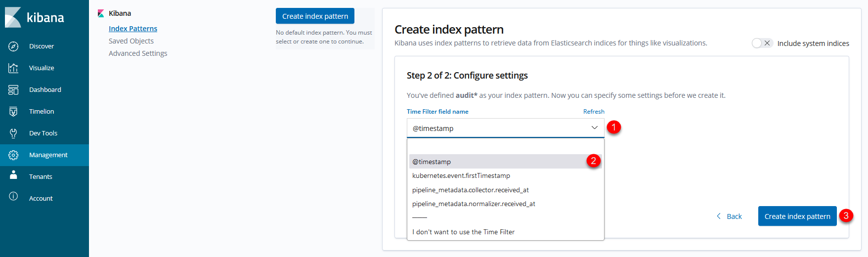This screenshot has width=868, height=257.
Task: Go to Tenants in sidebar
Action: [41, 176]
